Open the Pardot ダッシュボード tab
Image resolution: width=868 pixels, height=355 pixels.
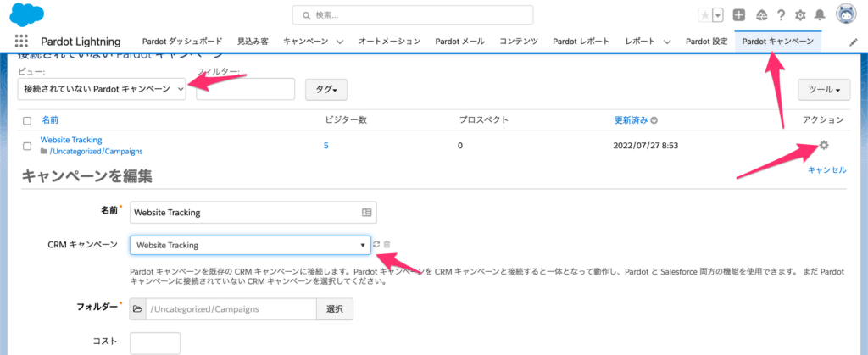[x=182, y=42]
